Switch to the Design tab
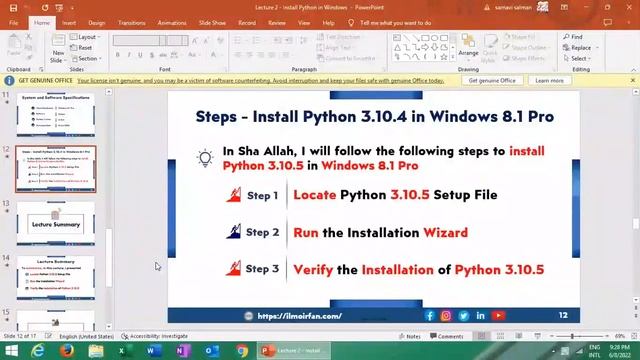This screenshot has height=360, width=640. [x=97, y=23]
